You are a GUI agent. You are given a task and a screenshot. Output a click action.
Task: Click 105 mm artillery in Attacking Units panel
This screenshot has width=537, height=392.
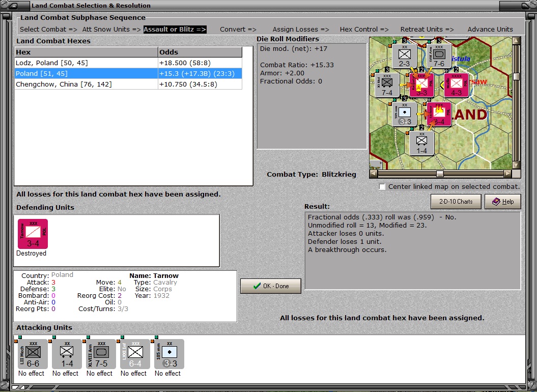click(169, 354)
